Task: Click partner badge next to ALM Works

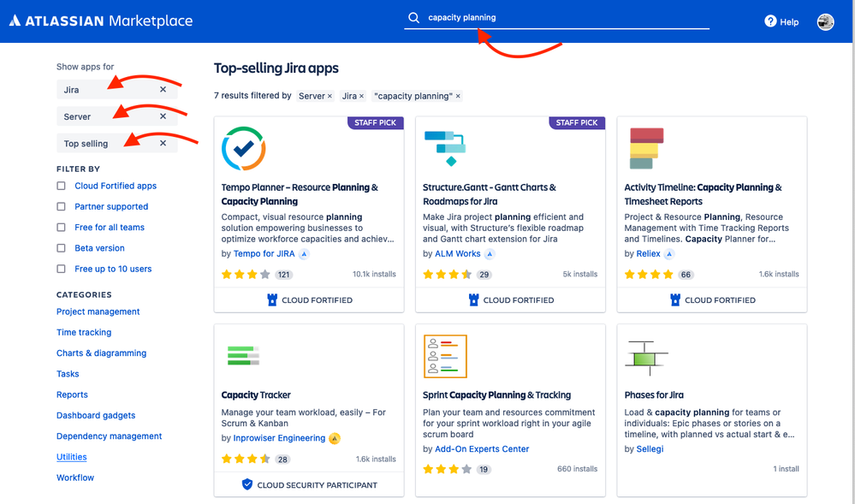Action: pyautogui.click(x=490, y=254)
